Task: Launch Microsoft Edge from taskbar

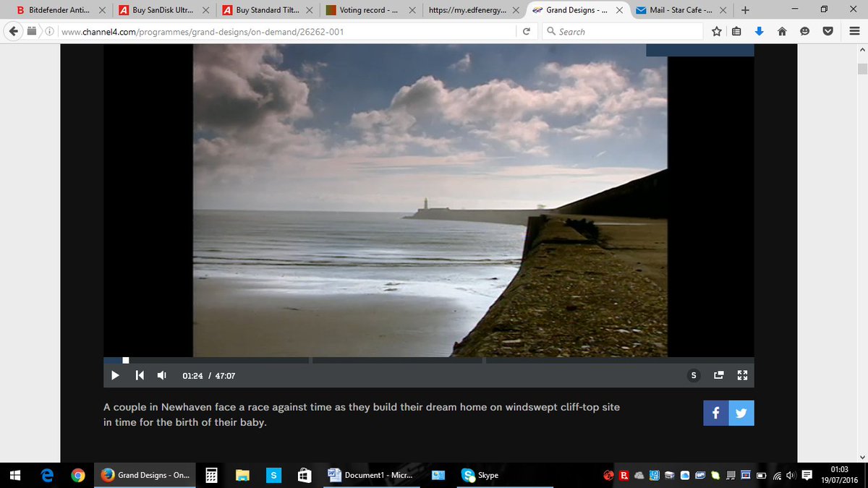Action: click(x=47, y=475)
